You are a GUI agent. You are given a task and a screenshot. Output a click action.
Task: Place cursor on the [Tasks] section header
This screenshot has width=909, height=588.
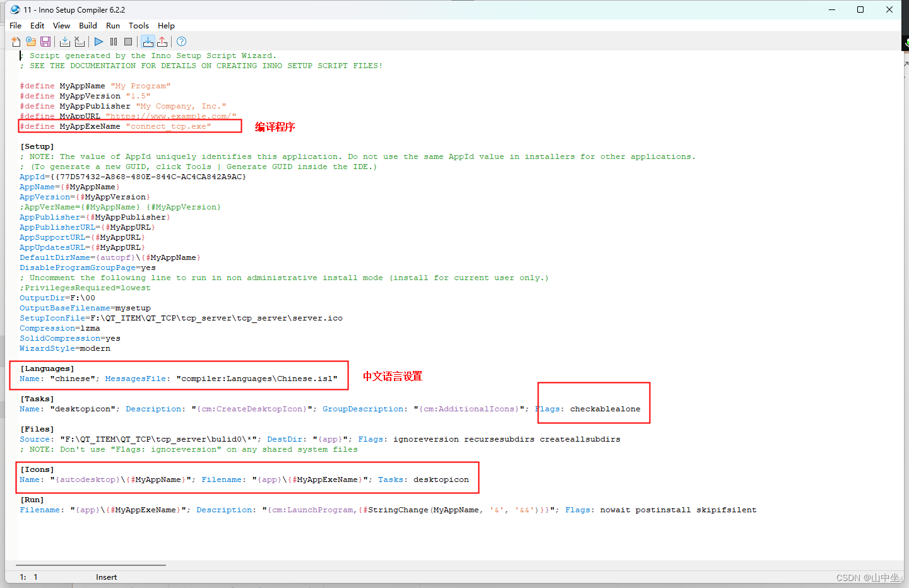coord(37,399)
